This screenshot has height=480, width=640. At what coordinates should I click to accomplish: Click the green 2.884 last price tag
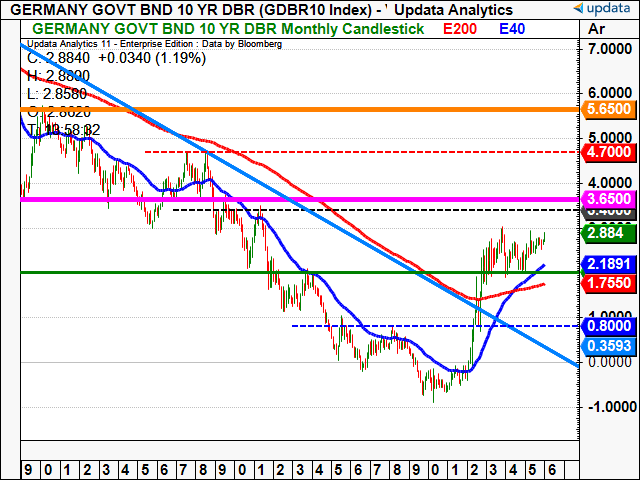[x=606, y=233]
